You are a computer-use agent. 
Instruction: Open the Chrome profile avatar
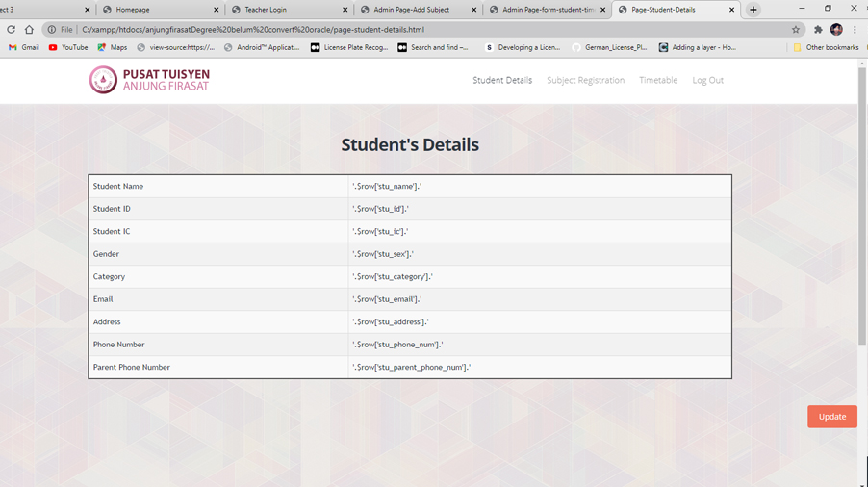[x=836, y=30]
